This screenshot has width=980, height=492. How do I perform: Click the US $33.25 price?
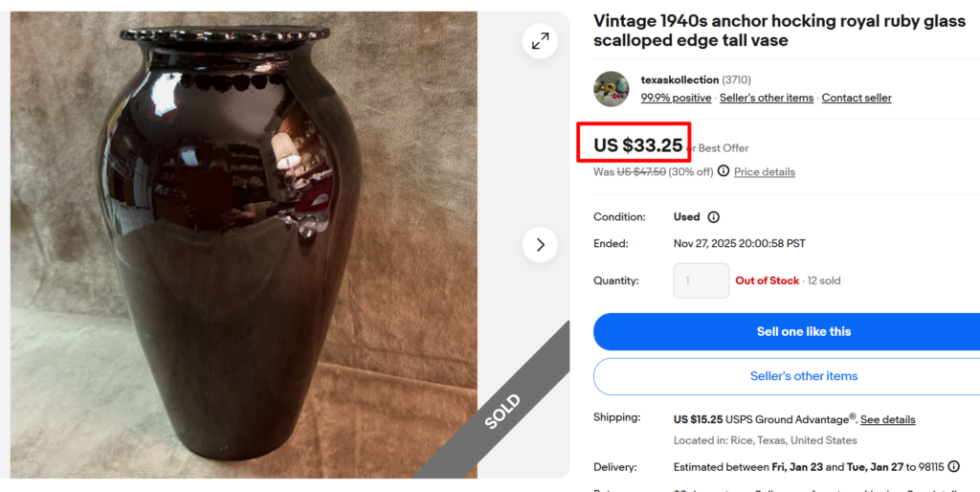[637, 145]
